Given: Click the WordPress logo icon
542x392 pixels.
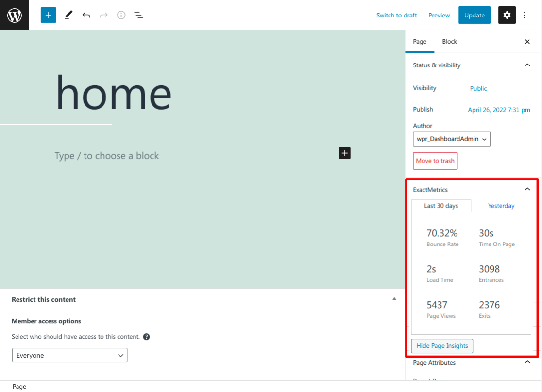Looking at the screenshot, I should [x=15, y=15].
